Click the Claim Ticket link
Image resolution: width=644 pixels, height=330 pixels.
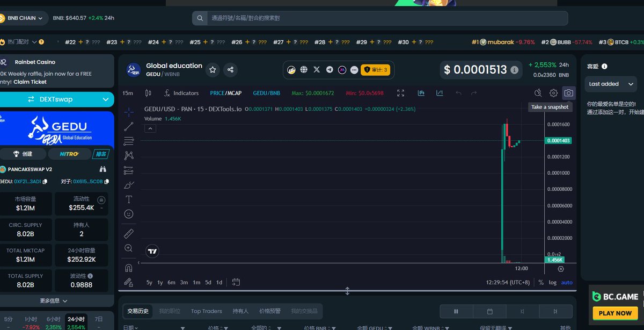30,82
